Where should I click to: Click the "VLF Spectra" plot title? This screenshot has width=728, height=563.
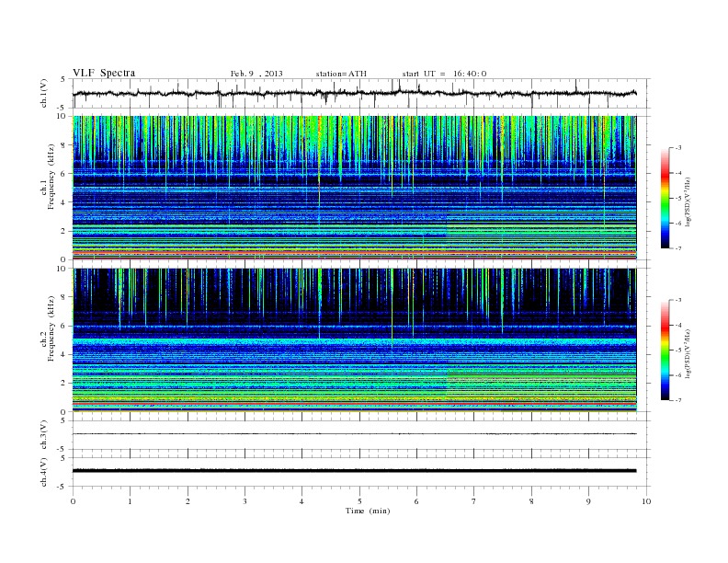[104, 73]
